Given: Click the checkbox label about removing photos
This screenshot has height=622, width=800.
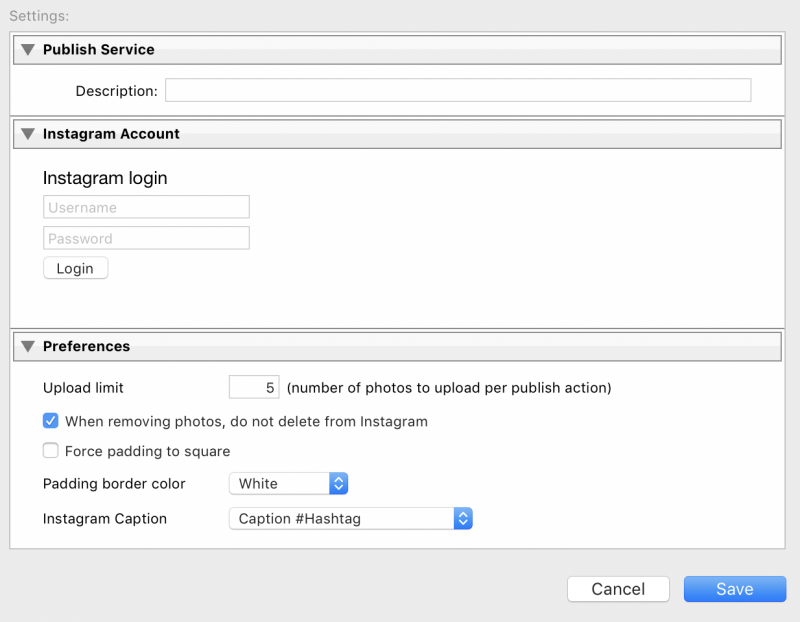Looking at the screenshot, I should [x=246, y=421].
